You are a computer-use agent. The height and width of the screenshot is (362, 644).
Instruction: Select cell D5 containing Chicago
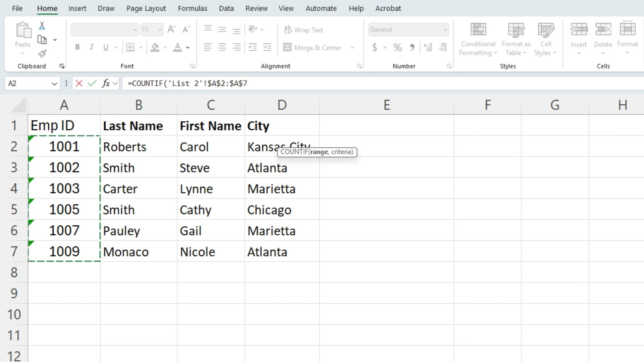pos(282,209)
